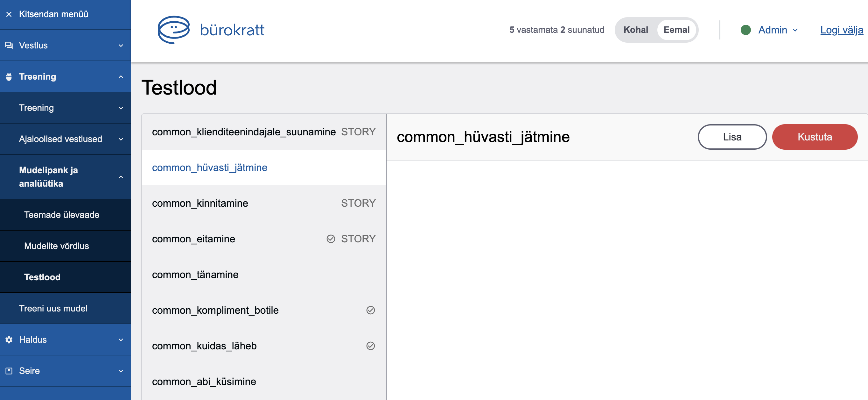Click the Logi välja link

841,30
